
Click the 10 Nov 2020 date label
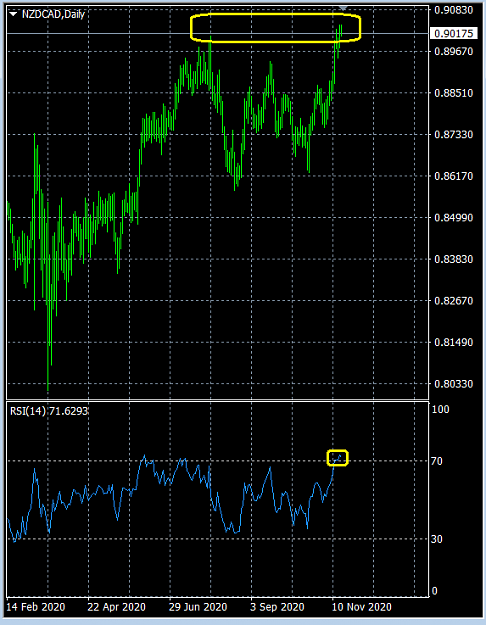pos(362,607)
